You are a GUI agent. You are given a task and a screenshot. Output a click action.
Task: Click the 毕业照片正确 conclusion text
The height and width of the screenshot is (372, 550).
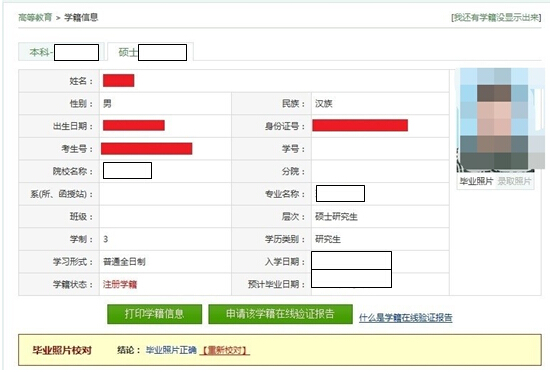(x=171, y=350)
